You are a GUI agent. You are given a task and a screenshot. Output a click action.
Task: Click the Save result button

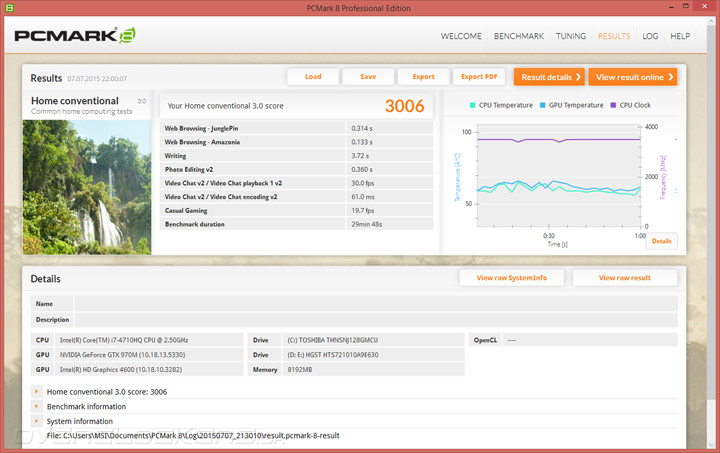tap(368, 77)
